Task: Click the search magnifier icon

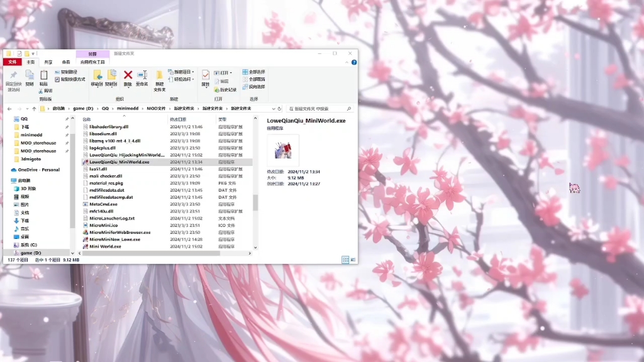Action: (x=348, y=109)
